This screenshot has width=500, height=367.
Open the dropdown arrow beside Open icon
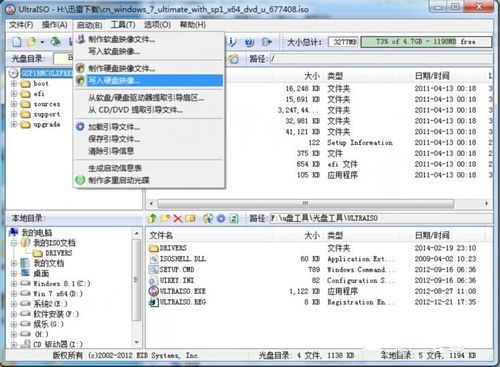42,42
